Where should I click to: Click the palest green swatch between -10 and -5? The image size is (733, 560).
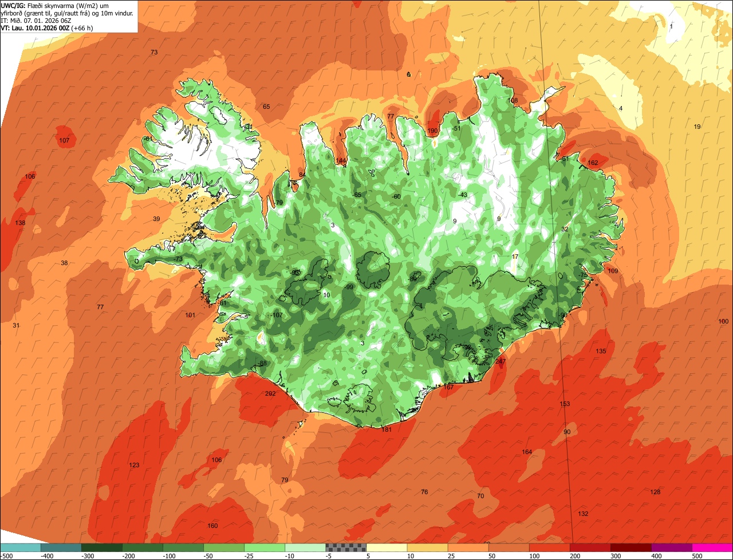tap(305, 547)
